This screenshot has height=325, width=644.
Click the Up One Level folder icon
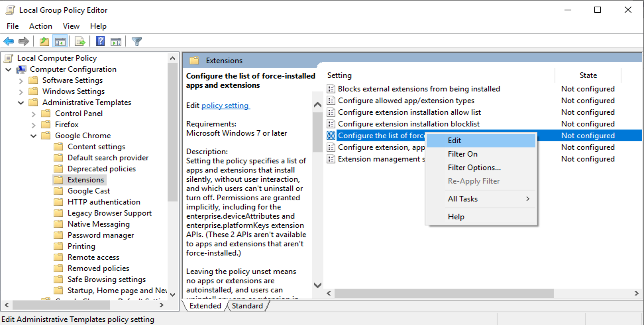[44, 41]
